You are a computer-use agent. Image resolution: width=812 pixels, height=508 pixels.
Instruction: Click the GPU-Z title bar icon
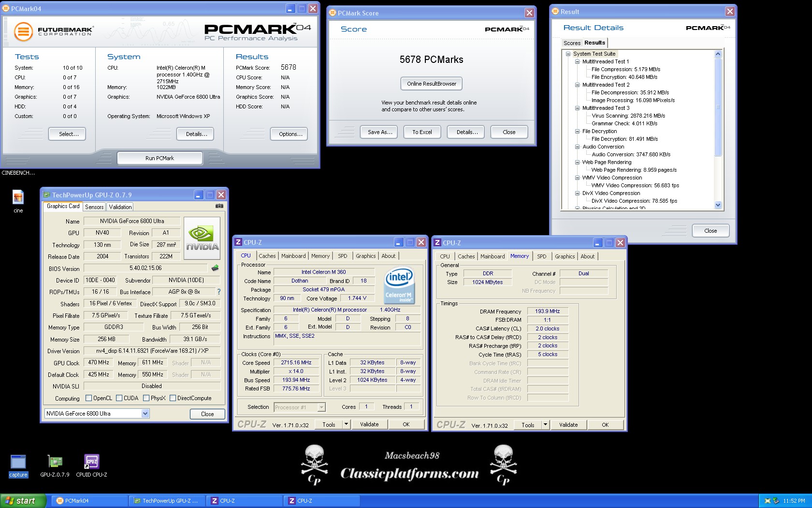tap(47, 194)
